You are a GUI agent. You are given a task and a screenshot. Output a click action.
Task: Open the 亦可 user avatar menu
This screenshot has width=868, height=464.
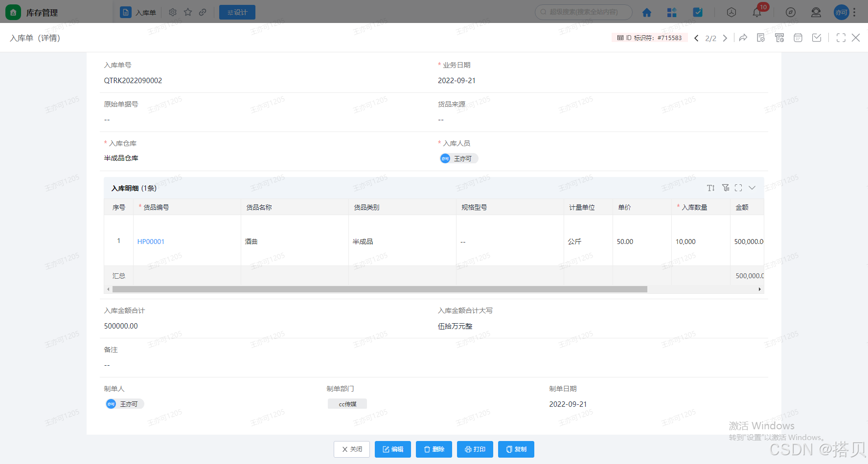(x=841, y=12)
